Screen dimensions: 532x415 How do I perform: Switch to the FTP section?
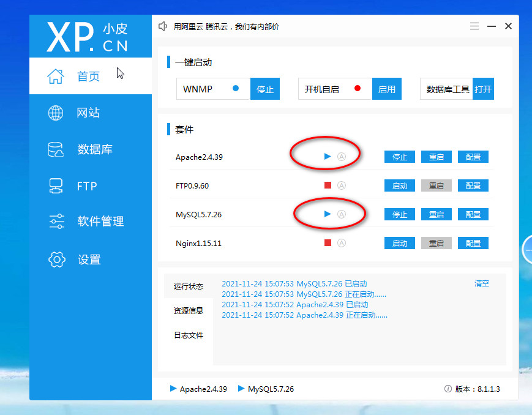[x=90, y=186]
